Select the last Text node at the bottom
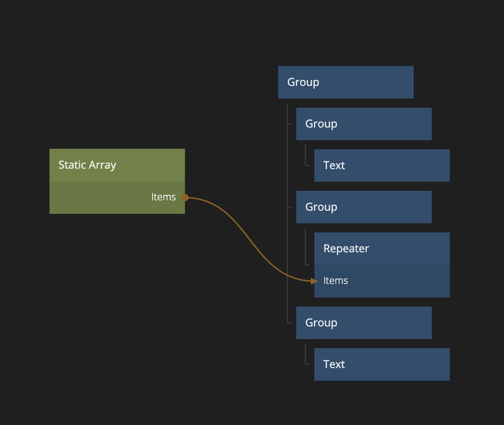This screenshot has width=504, height=425. pyautogui.click(x=382, y=364)
